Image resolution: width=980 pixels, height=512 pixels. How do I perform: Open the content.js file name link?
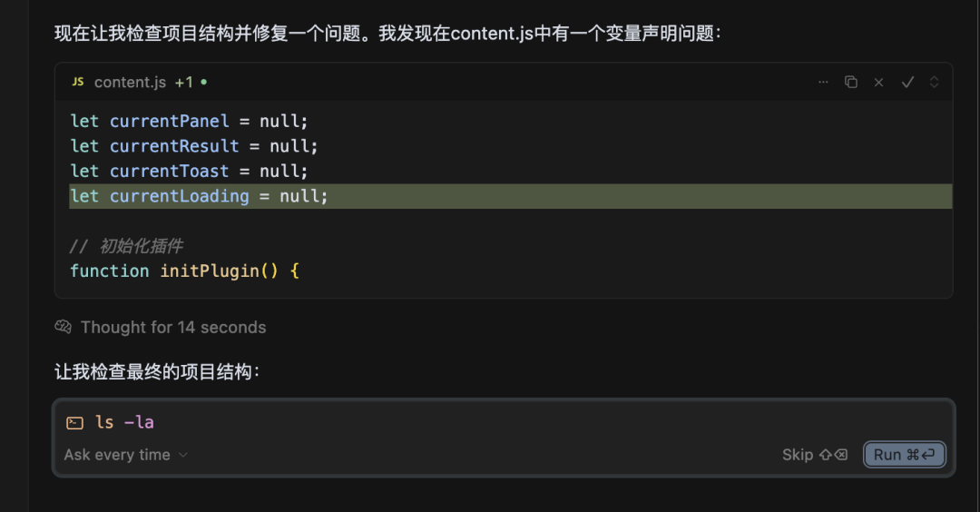130,82
